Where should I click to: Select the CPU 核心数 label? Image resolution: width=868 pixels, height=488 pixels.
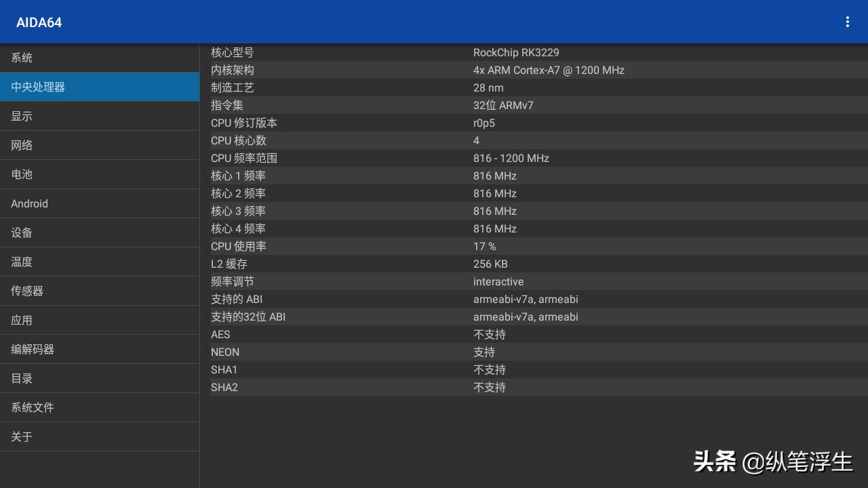pyautogui.click(x=239, y=140)
